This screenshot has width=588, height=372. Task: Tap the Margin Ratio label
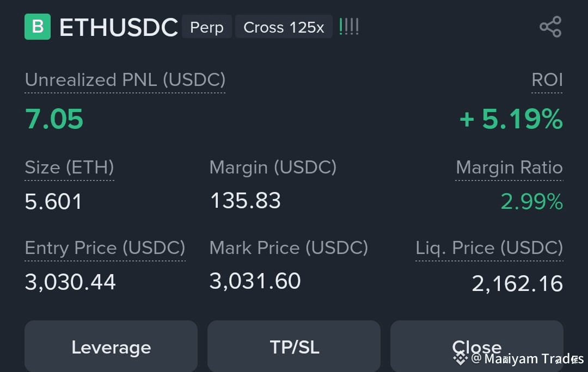[x=509, y=167]
